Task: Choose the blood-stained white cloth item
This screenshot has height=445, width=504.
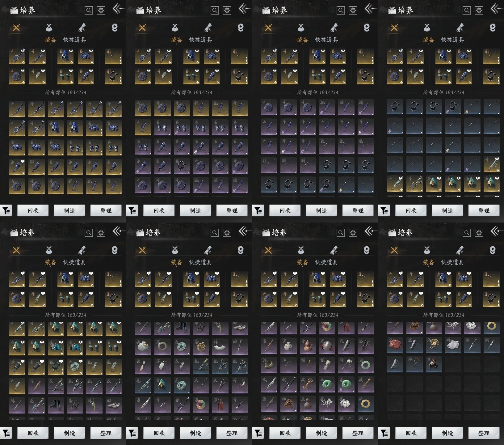Action: [x=453, y=345]
